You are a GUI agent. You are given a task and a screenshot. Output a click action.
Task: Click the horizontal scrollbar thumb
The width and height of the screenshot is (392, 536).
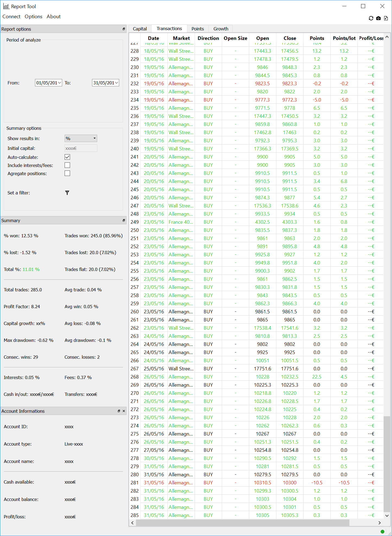point(242,523)
